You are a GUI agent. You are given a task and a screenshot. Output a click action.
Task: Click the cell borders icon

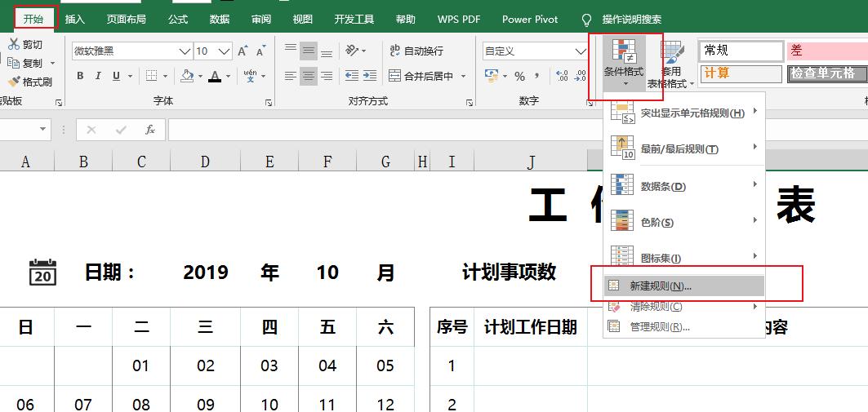coord(151,76)
